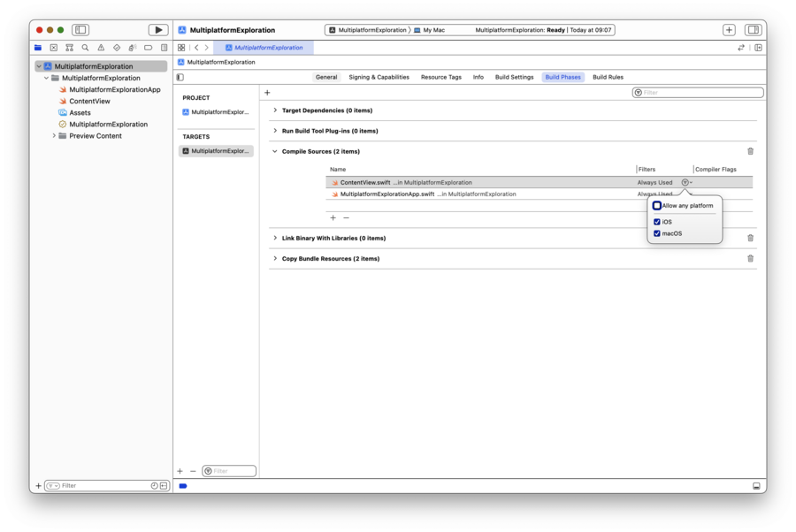The width and height of the screenshot is (796, 532).
Task: Switch to the General tab
Action: click(325, 77)
